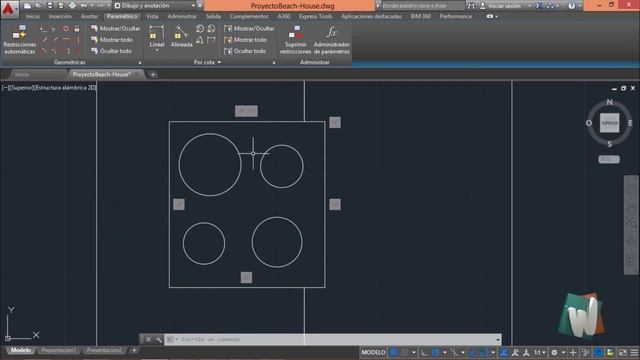This screenshot has height=360, width=640.
Task: Click the new drawing icon in quick access toolbar
Action: point(27,6)
